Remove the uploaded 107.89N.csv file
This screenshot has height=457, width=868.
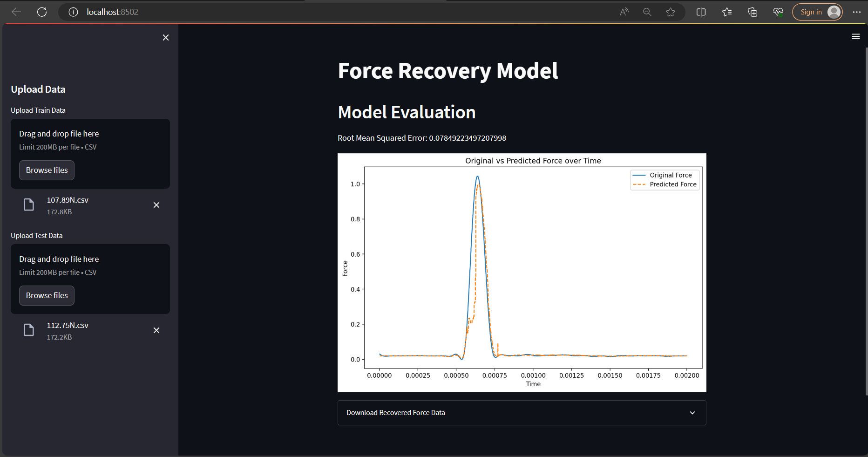click(x=156, y=205)
